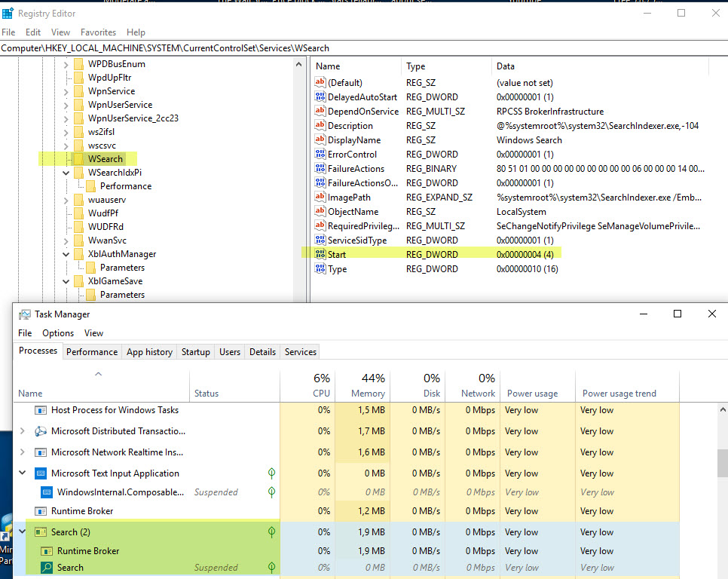Viewport: 728px width, 579px height.
Task: Select the WUDFRd registry key
Action: pos(106,227)
